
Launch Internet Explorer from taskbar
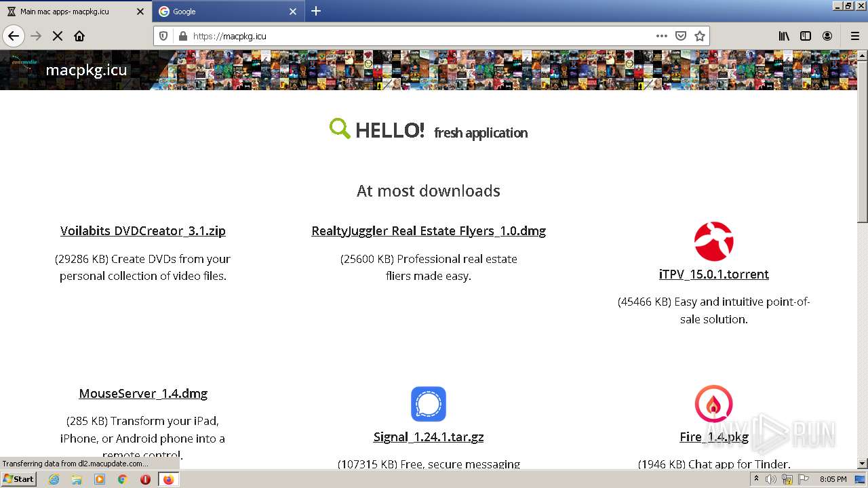(54, 479)
